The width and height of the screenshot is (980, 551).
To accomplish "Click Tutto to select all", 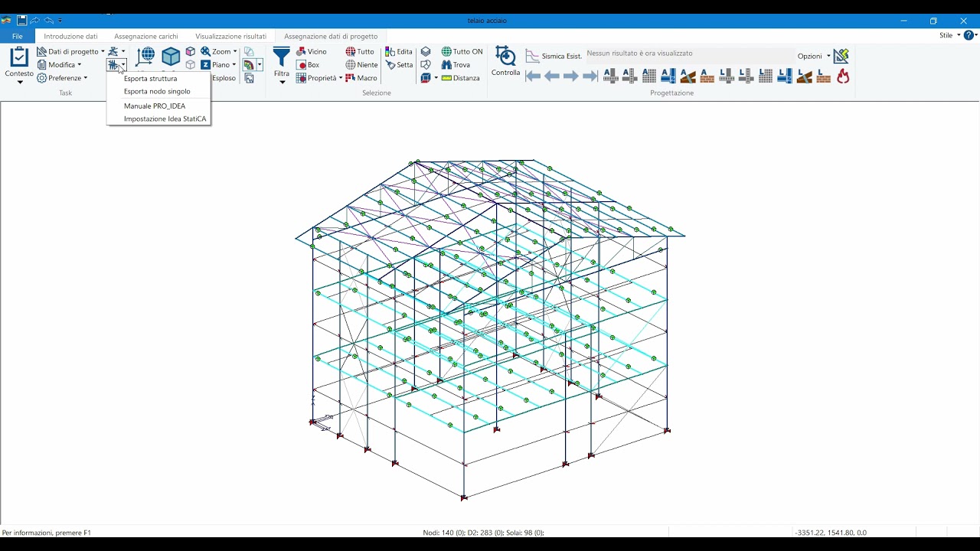I will [360, 51].
